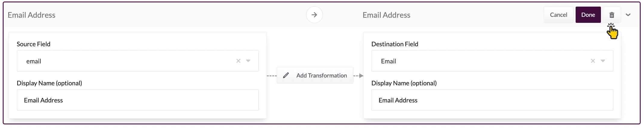The image size is (644, 128).
Task: Focus the destination Display Name input
Action: 492,100
